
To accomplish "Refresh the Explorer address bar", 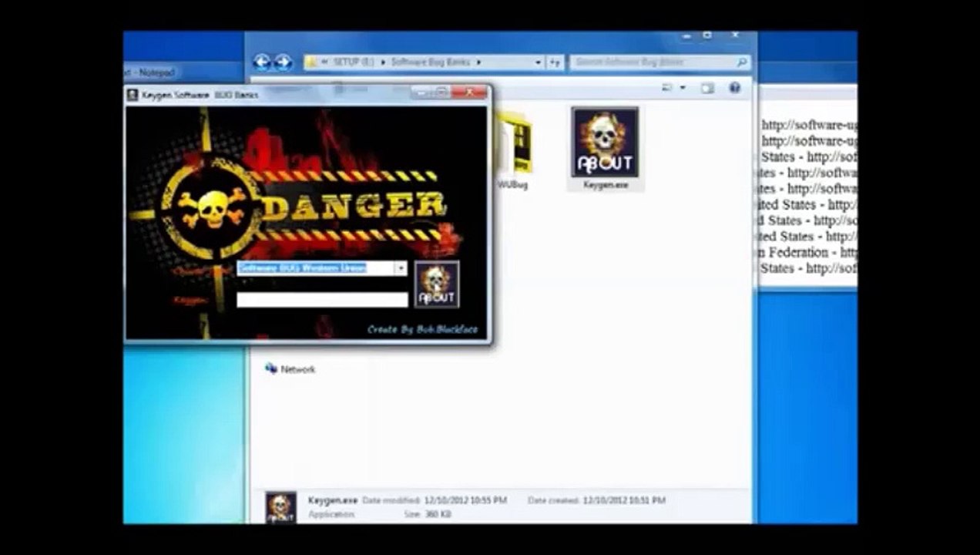I will [555, 62].
